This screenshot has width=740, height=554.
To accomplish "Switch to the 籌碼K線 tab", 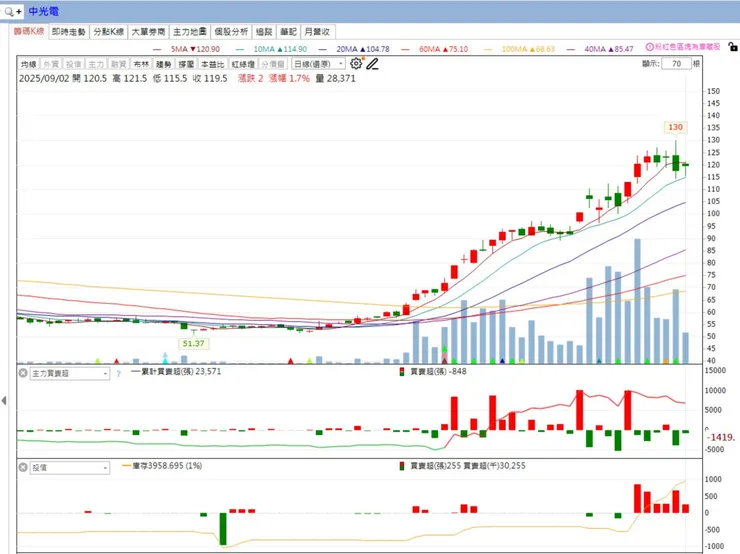I will (x=29, y=32).
